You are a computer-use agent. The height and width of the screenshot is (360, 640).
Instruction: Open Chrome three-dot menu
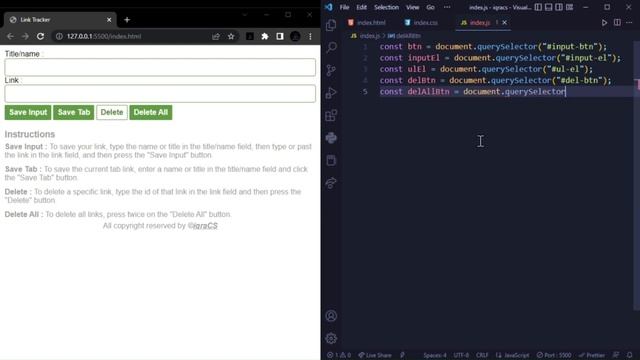(x=310, y=36)
